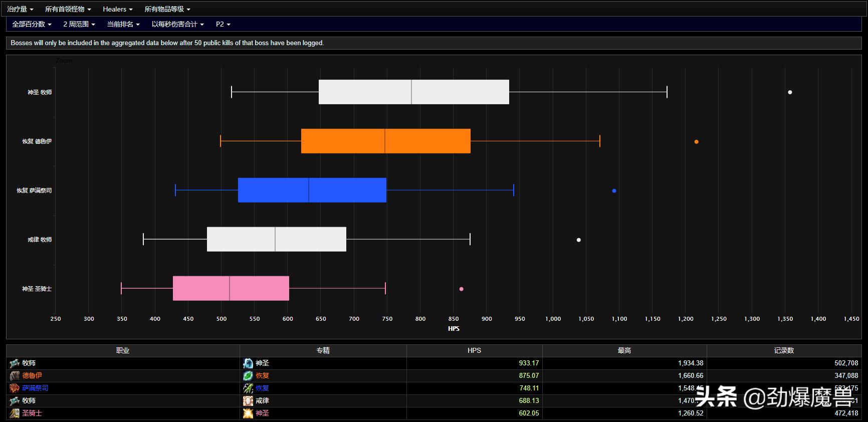Click the 萨满祭司 class icon in the table
The width and height of the screenshot is (868, 422).
(15, 388)
